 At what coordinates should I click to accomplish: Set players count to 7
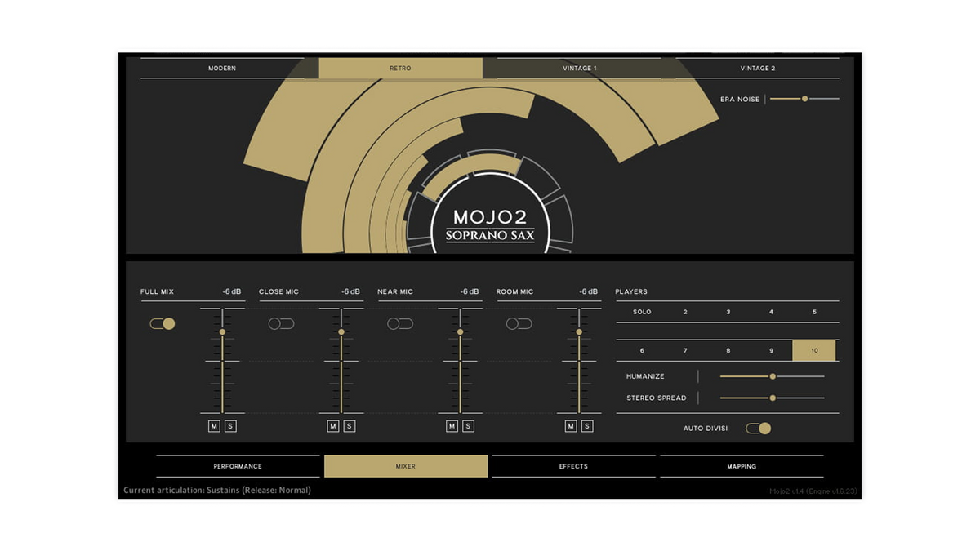point(685,351)
